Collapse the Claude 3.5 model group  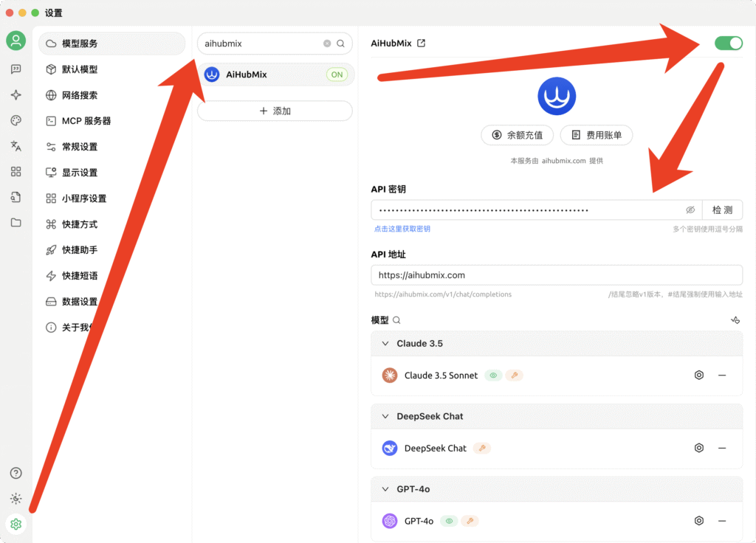(x=385, y=344)
